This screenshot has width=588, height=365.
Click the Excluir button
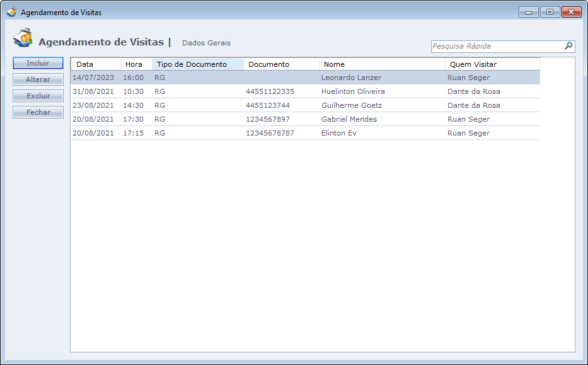(x=38, y=96)
